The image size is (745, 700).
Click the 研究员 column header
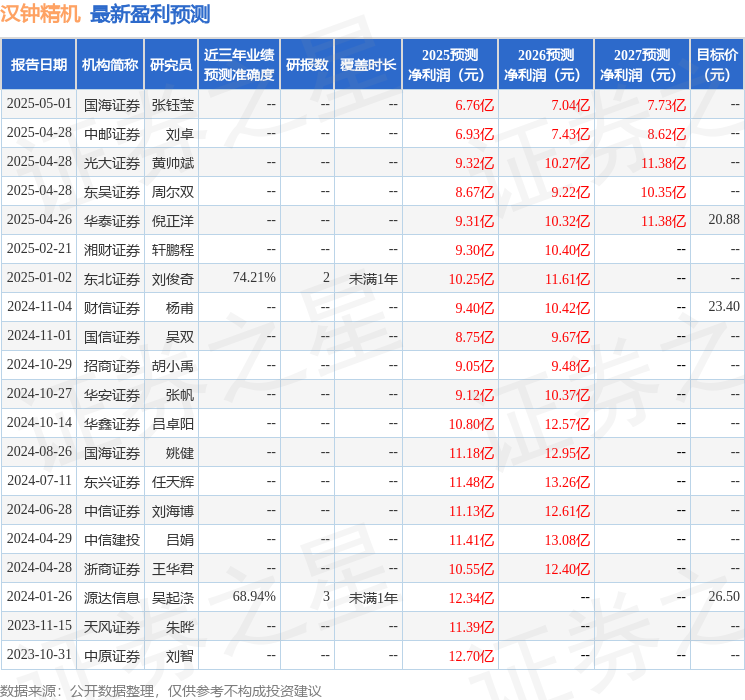171,65
